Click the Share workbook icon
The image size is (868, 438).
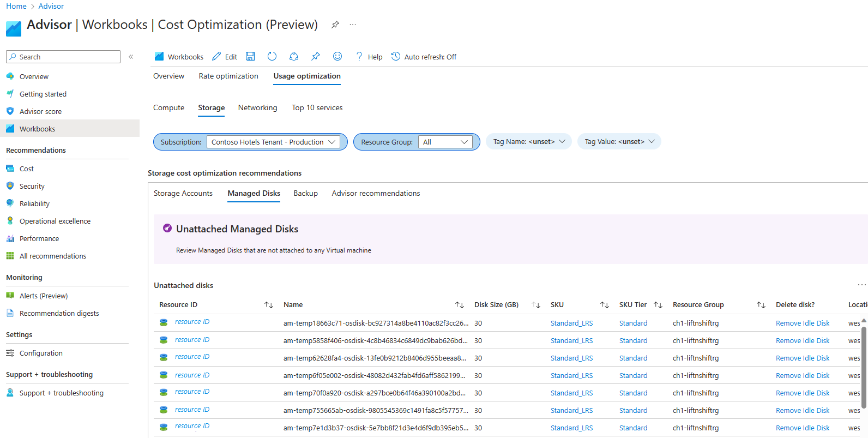[294, 56]
